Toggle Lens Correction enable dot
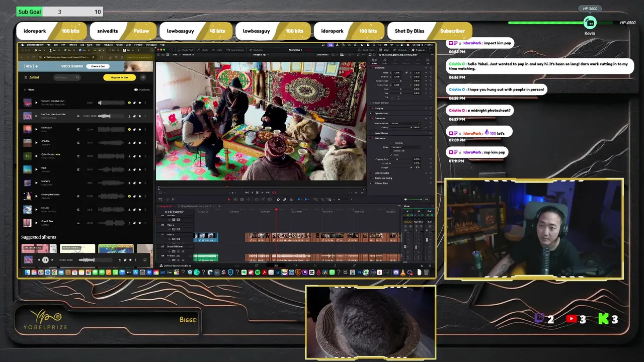This screenshot has width=644, height=362. [x=372, y=173]
